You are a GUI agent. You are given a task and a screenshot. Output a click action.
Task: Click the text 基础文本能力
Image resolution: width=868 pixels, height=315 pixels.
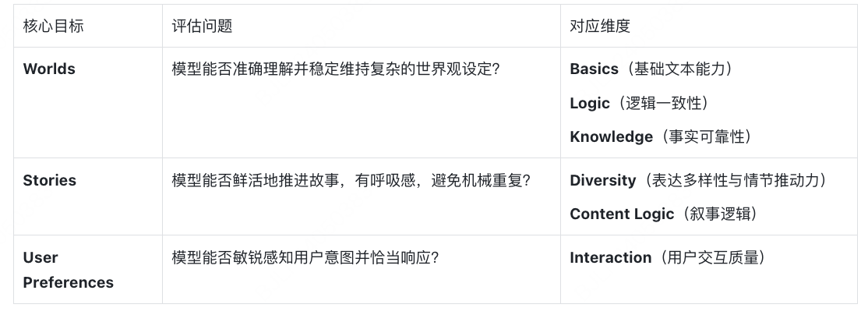pyautogui.click(x=682, y=69)
